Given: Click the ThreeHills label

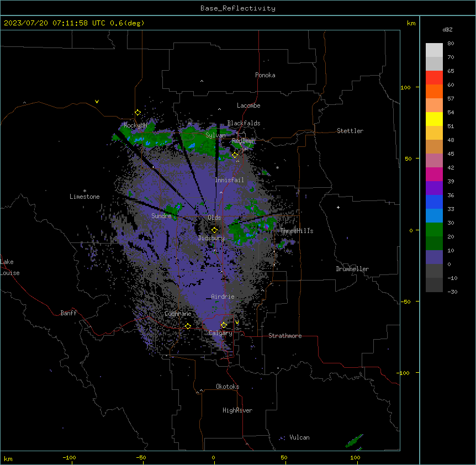Looking at the screenshot, I should point(297,231).
